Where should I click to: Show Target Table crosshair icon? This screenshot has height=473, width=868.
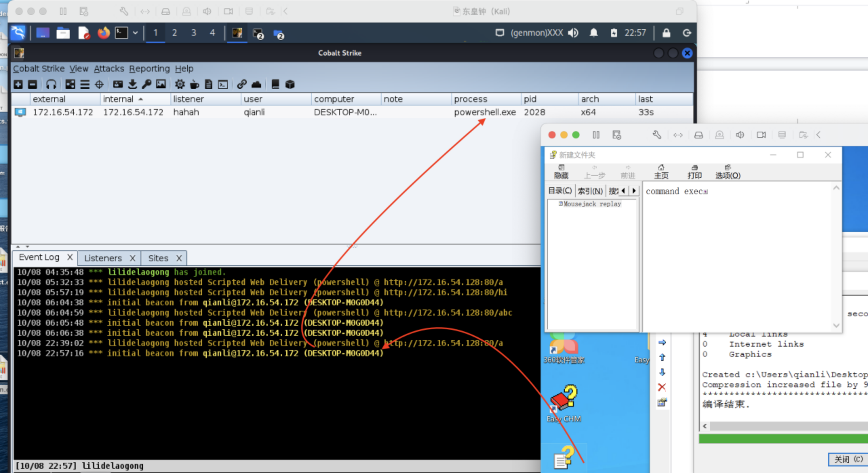99,84
